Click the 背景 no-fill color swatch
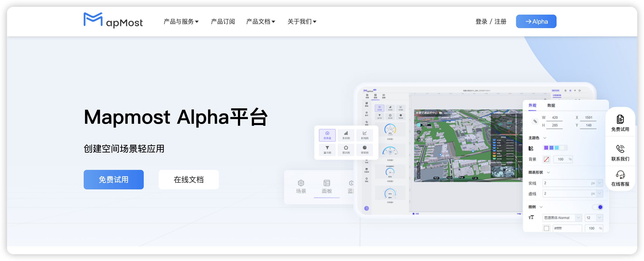This screenshot has width=644, height=261. [546, 159]
